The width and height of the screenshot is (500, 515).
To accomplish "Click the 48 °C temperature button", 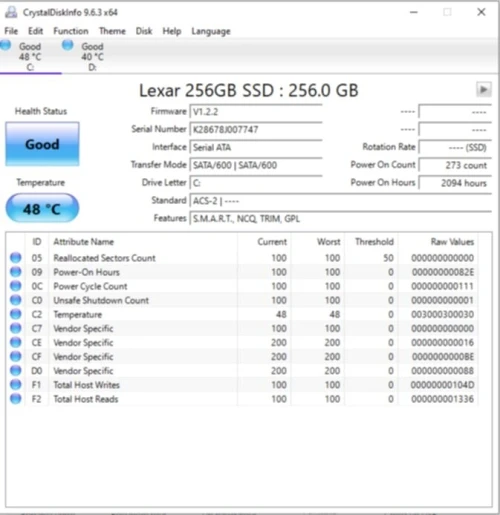I will 42,209.
